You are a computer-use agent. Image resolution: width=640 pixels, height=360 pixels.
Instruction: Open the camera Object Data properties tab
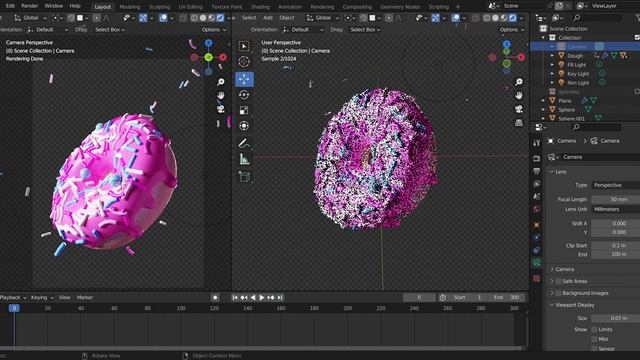[537, 263]
